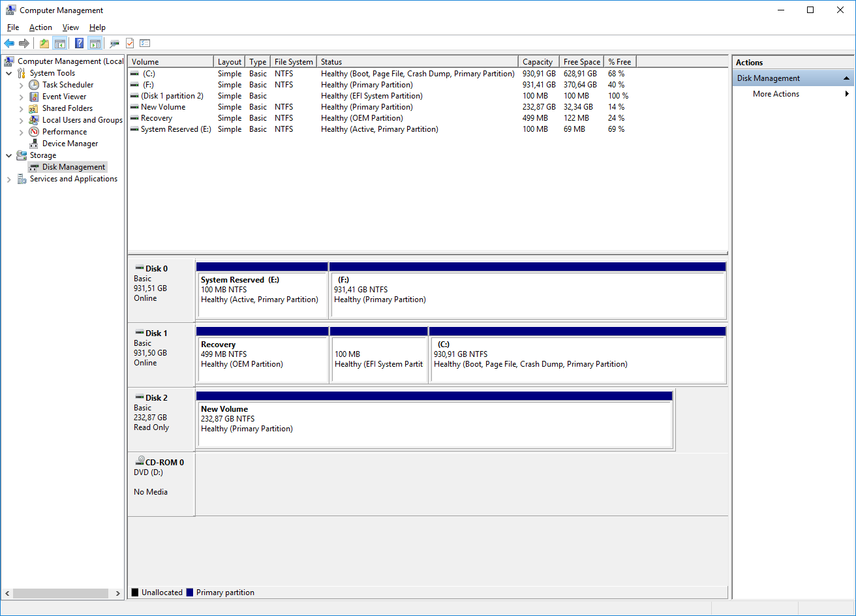Viewport: 856px width, 616px height.
Task: Open the Help menu
Action: [x=97, y=27]
